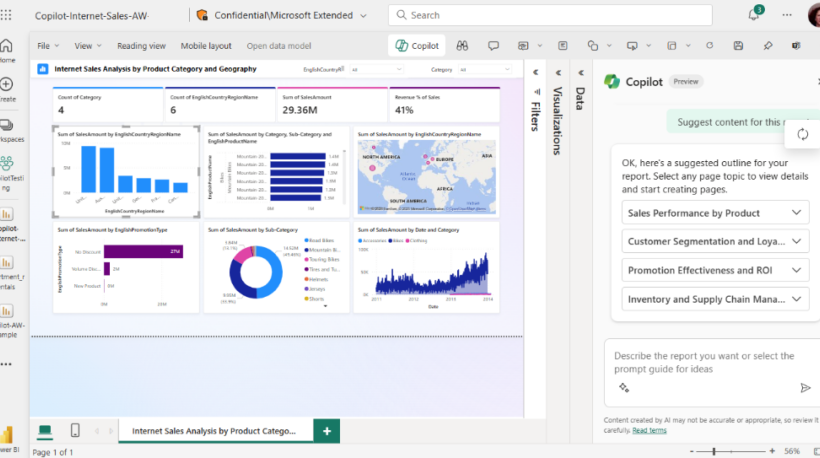
Task: Open Create in the left navigation
Action: [6, 89]
